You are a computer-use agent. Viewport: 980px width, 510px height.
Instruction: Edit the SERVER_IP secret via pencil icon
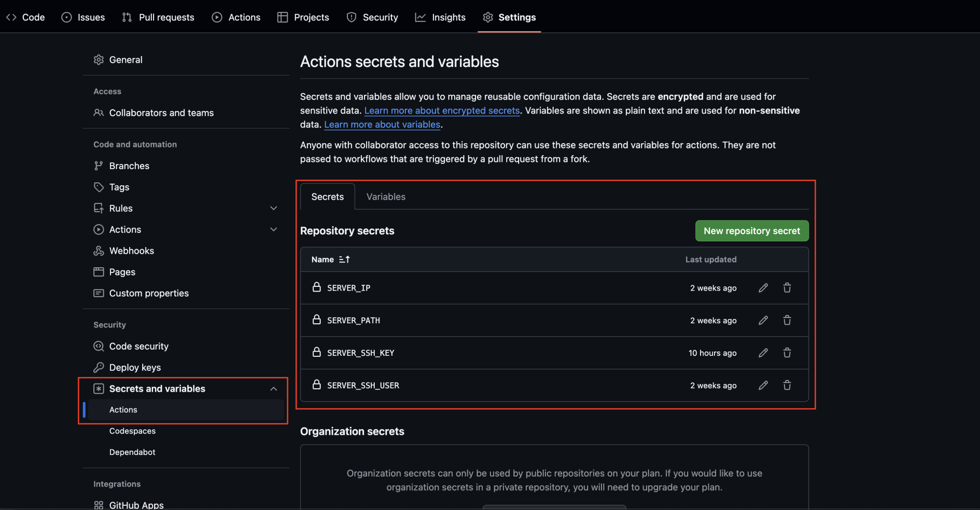coord(763,288)
